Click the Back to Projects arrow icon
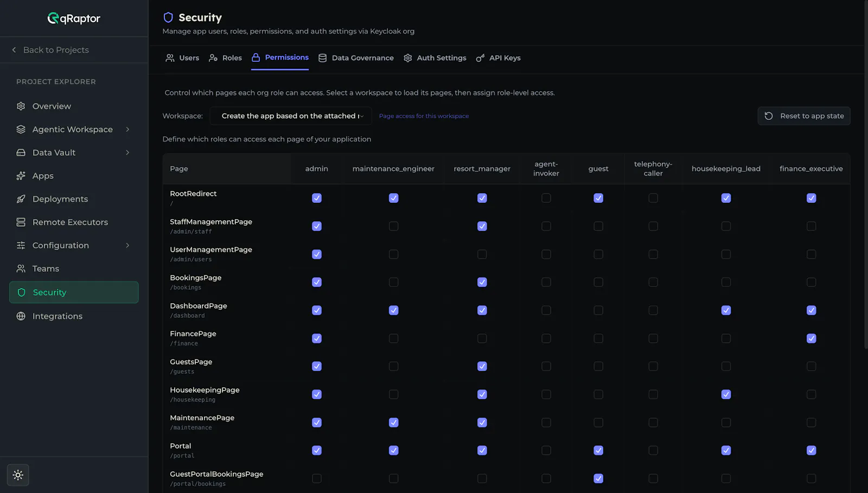The image size is (868, 493). [14, 50]
